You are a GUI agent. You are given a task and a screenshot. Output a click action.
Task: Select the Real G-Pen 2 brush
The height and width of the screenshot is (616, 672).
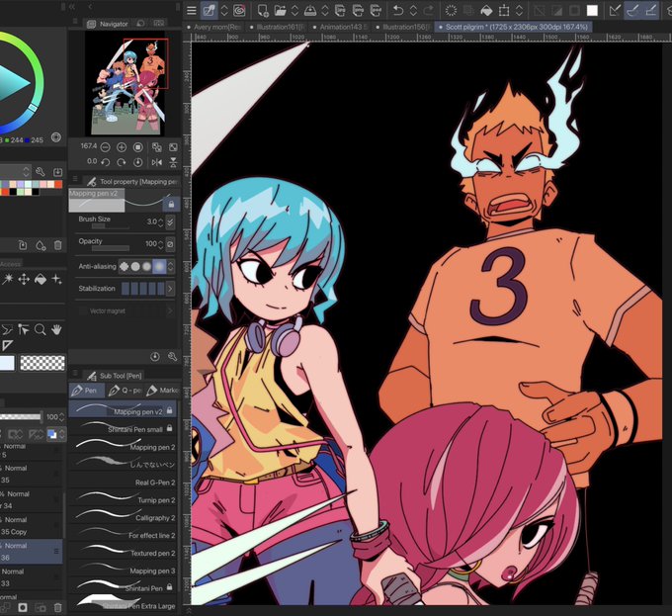click(x=123, y=483)
